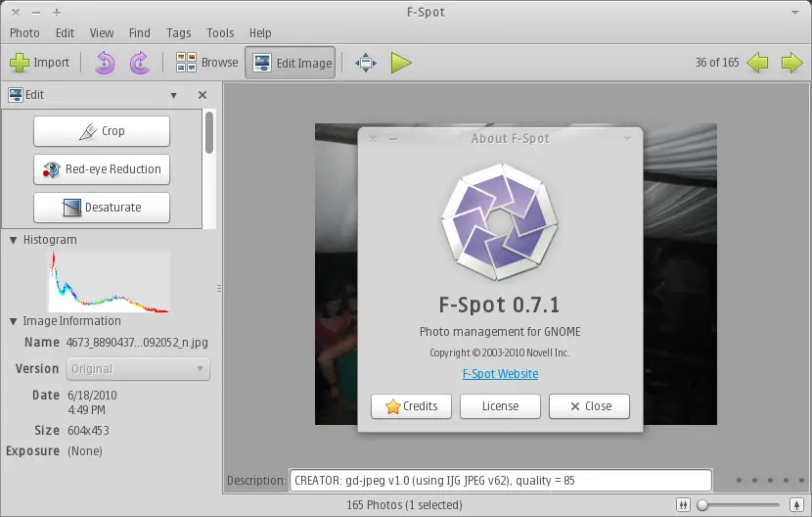Image resolution: width=812 pixels, height=517 pixels.
Task: Click the green plus Import icon
Action: coord(20,63)
